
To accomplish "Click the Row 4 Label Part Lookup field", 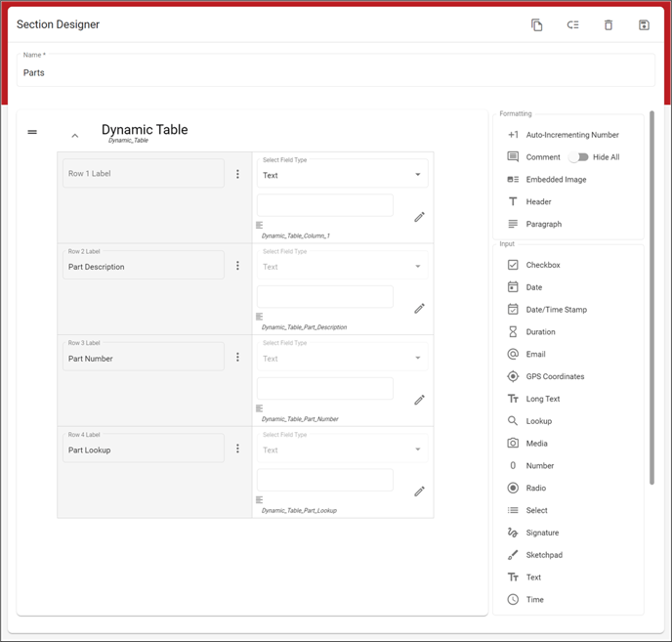I will pyautogui.click(x=144, y=449).
